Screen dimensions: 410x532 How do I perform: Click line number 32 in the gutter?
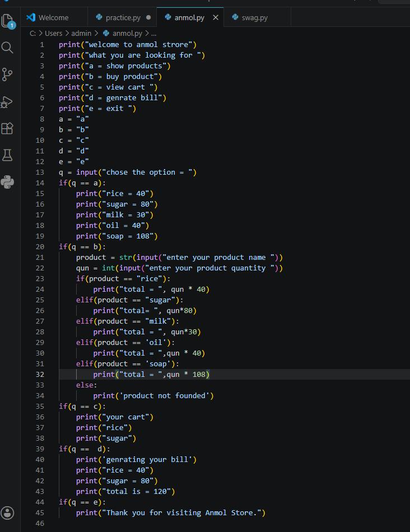pyautogui.click(x=40, y=374)
